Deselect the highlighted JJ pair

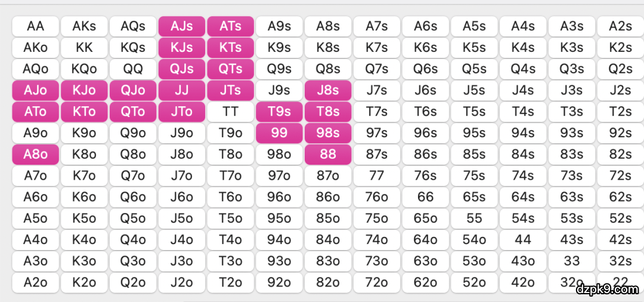(x=182, y=90)
